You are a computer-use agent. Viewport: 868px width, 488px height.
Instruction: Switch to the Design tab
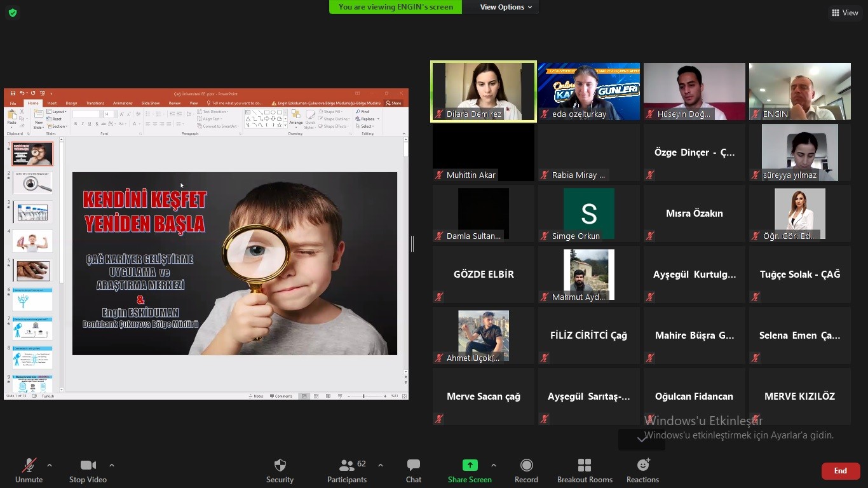[x=71, y=103]
